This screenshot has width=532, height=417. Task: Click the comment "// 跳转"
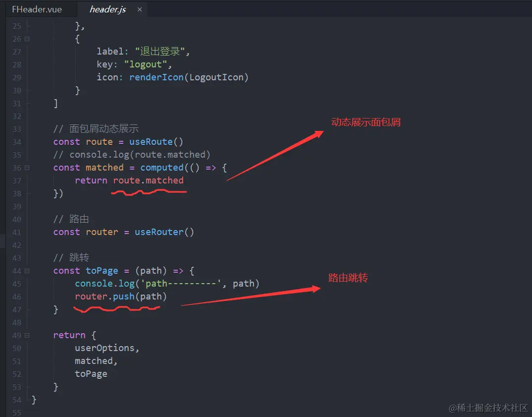click(x=71, y=258)
